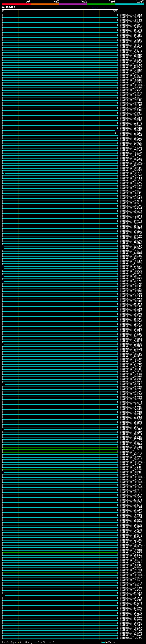Select hit label UniRef100_A2T578
The image size is (146, 644).
[131, 173]
